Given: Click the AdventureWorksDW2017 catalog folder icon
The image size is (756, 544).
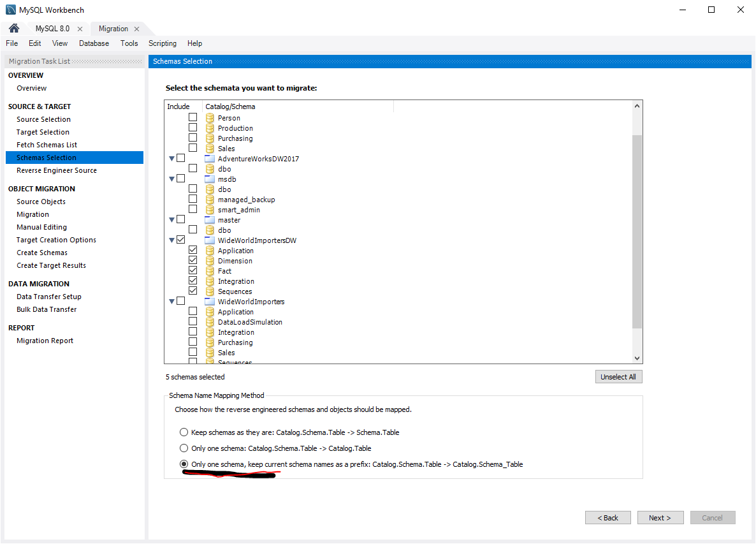Looking at the screenshot, I should (x=210, y=159).
